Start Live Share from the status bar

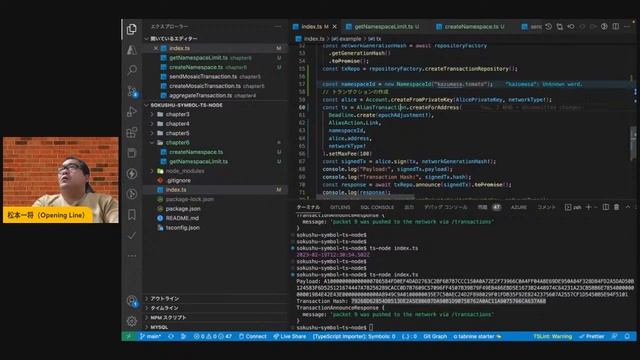point(289,337)
